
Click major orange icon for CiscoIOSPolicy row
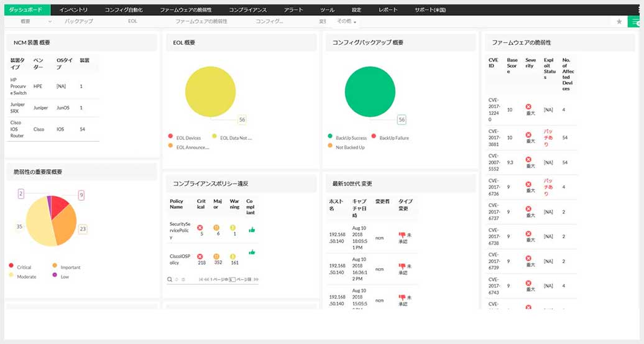coord(216,256)
